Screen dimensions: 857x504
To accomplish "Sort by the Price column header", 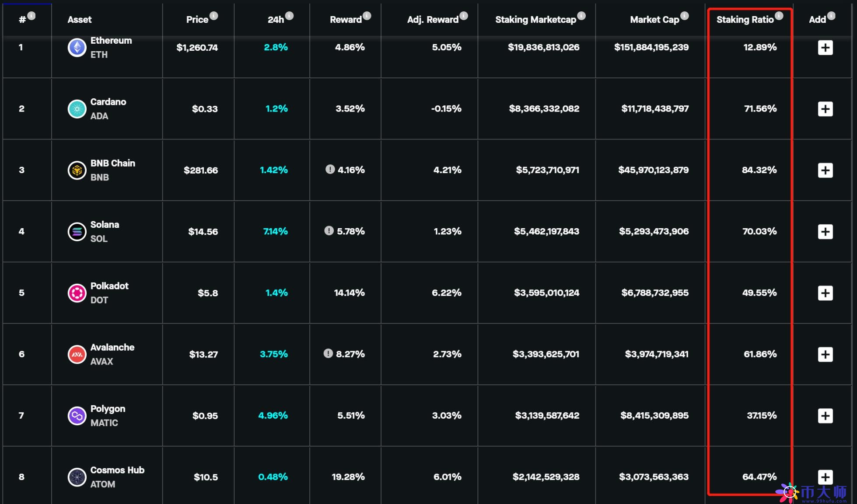I will [x=197, y=20].
